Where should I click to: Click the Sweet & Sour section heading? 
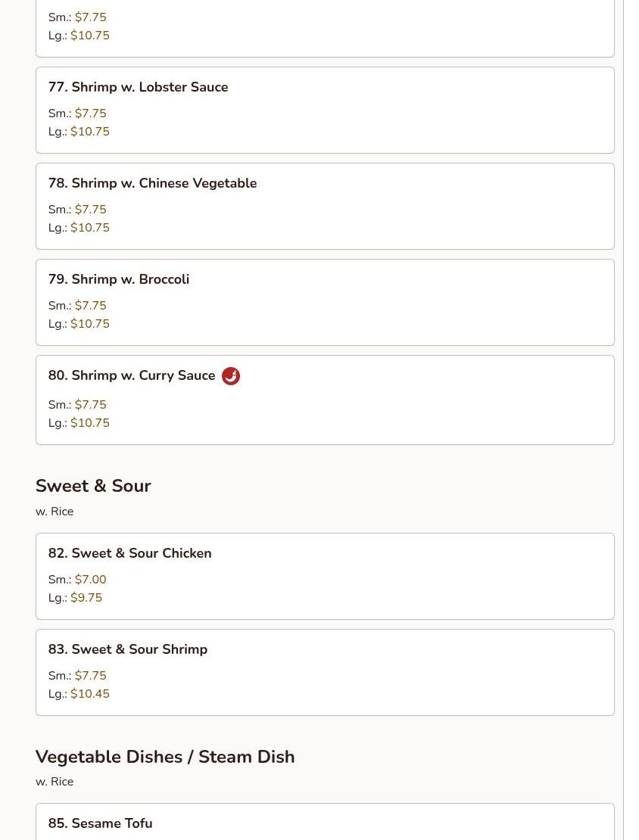(93, 486)
